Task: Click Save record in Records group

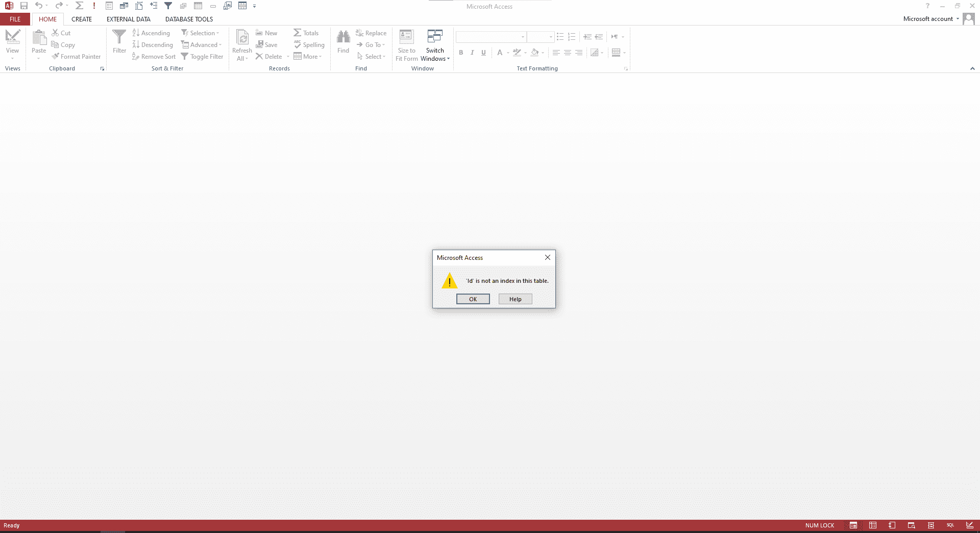Action: 266,44
